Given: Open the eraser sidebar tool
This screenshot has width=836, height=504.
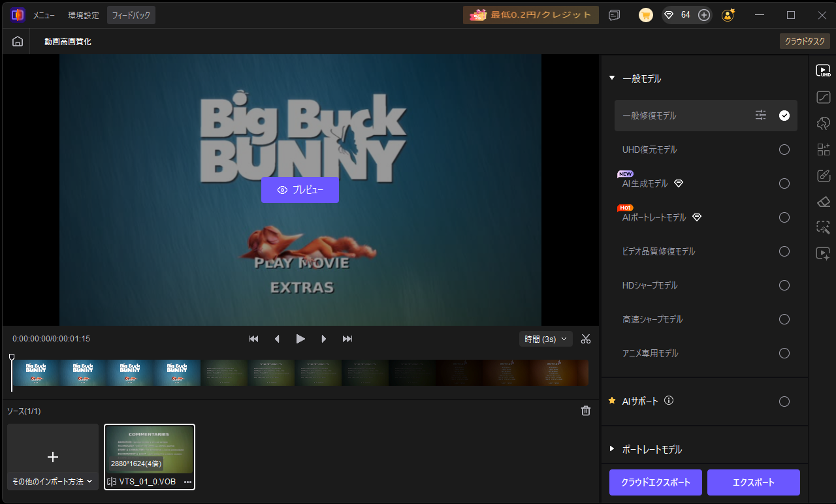Looking at the screenshot, I should (x=823, y=202).
